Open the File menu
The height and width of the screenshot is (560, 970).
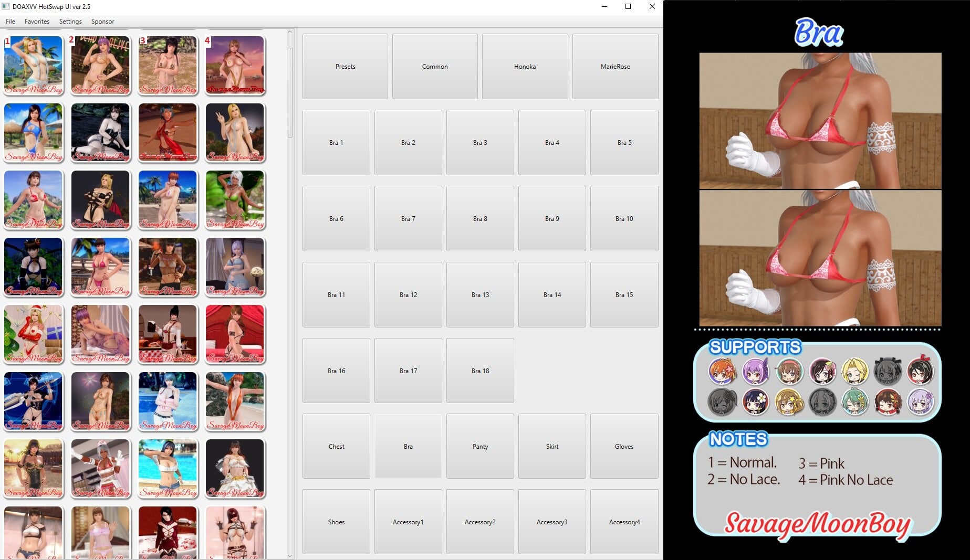pyautogui.click(x=11, y=22)
